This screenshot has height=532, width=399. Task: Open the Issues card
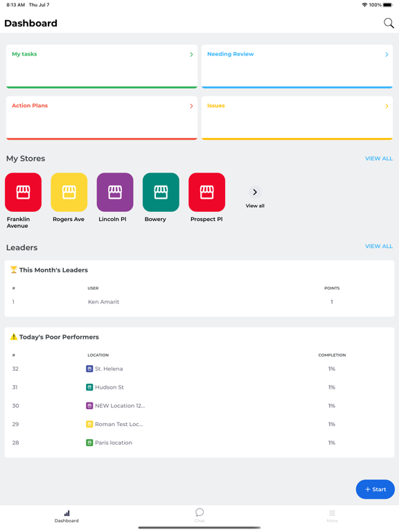297,118
